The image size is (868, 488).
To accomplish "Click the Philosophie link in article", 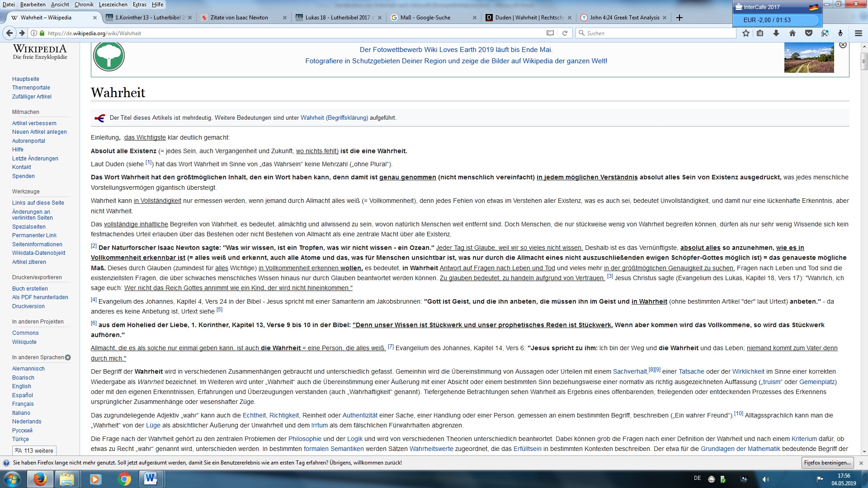I will point(305,439).
